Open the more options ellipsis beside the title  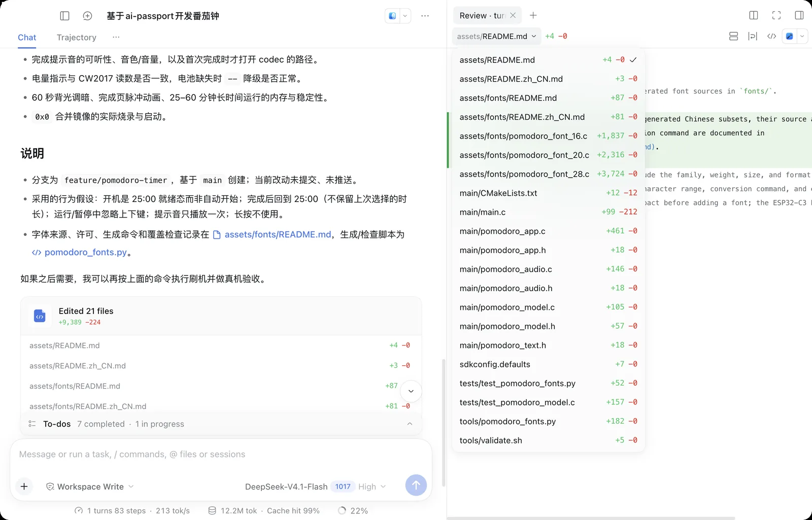pyautogui.click(x=425, y=16)
